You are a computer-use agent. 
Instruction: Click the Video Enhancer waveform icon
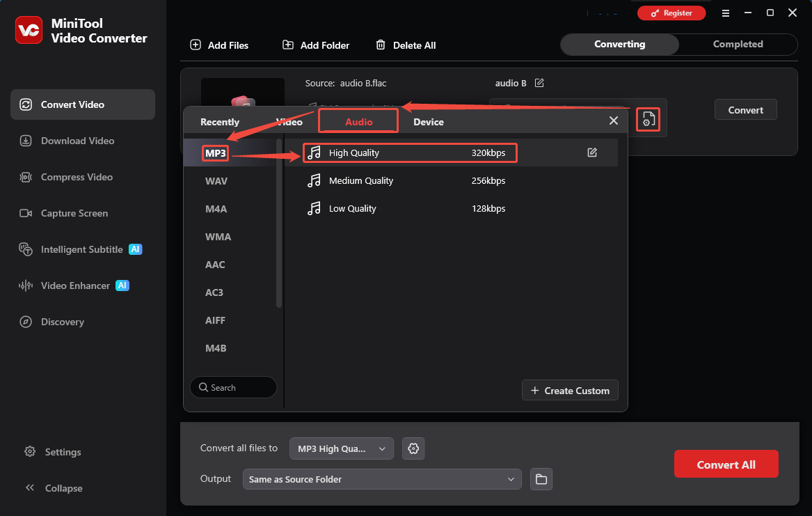point(25,286)
